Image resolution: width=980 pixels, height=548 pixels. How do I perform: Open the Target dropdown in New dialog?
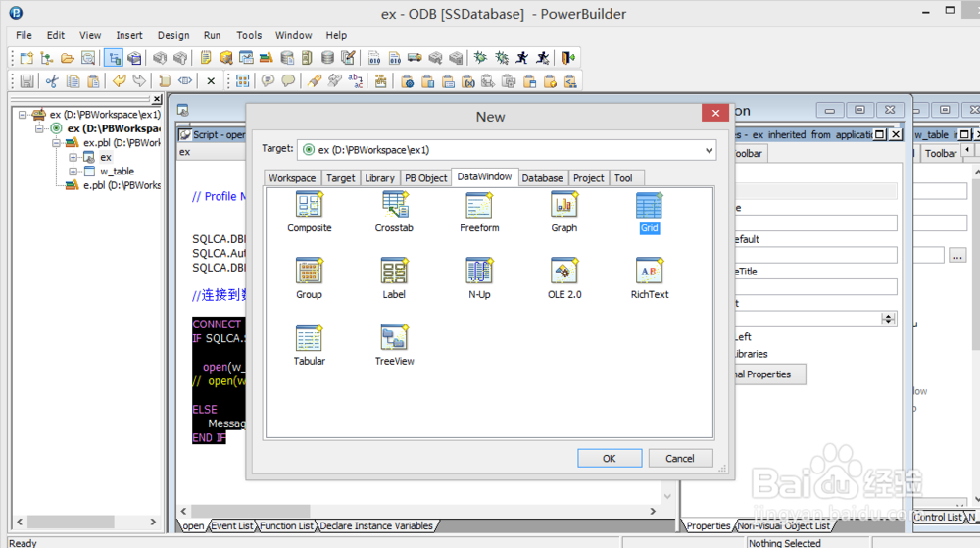coord(709,150)
